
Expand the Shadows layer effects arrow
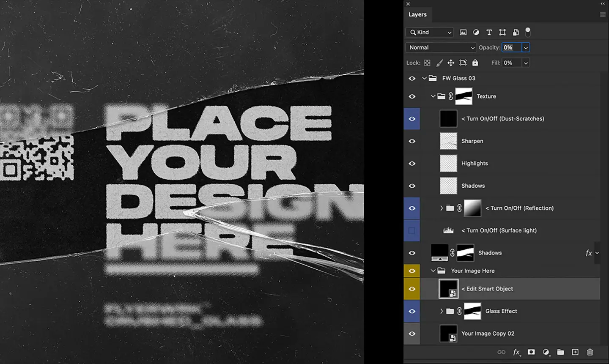point(597,253)
